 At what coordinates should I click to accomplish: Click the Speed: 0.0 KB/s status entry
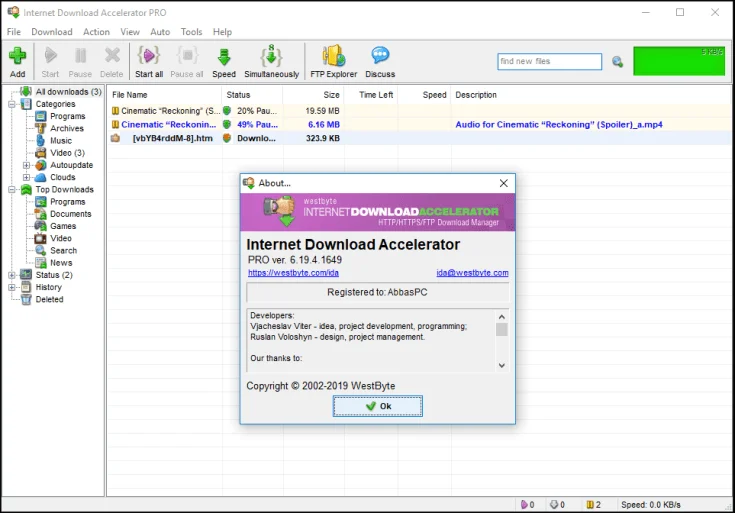point(651,505)
